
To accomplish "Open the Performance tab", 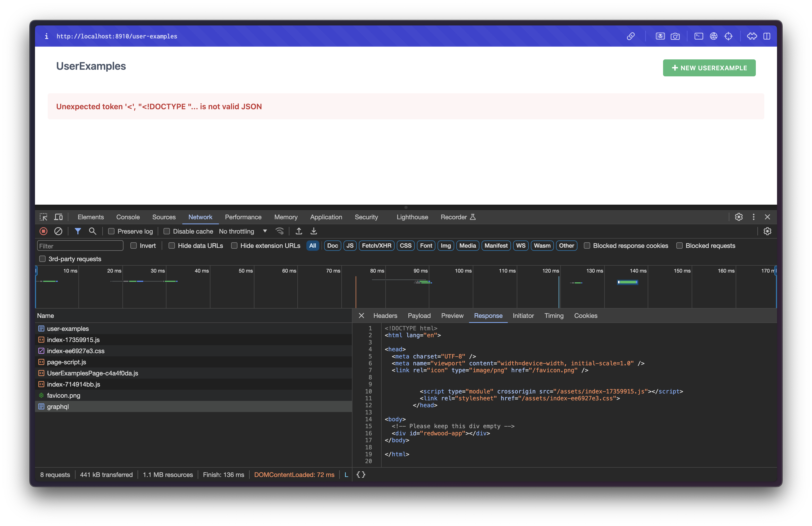I will (243, 217).
